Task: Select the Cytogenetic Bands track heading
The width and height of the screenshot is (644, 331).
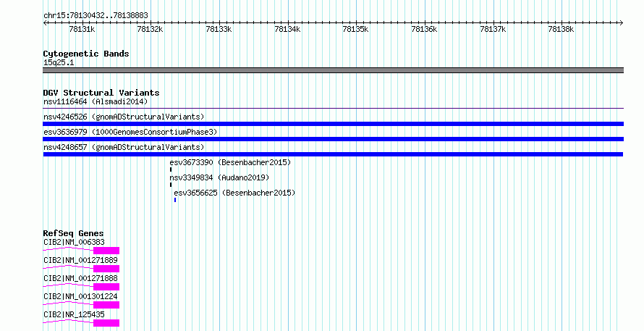Action: [86, 54]
